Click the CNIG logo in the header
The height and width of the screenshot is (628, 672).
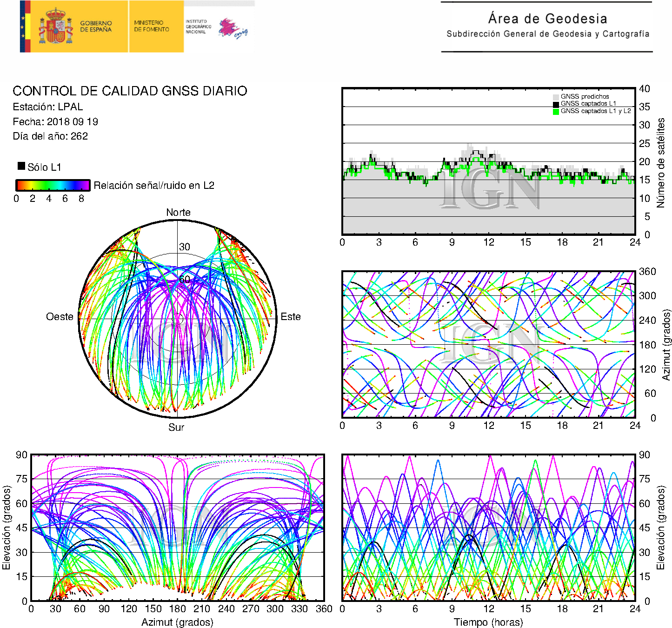233,28
